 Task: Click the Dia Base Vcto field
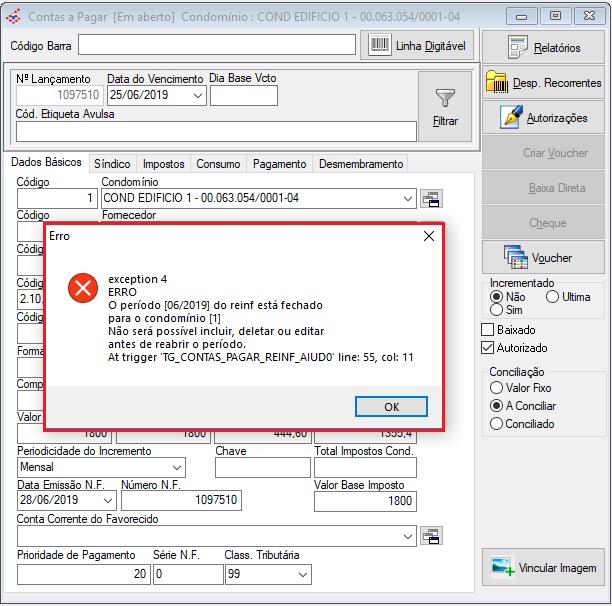(244, 96)
